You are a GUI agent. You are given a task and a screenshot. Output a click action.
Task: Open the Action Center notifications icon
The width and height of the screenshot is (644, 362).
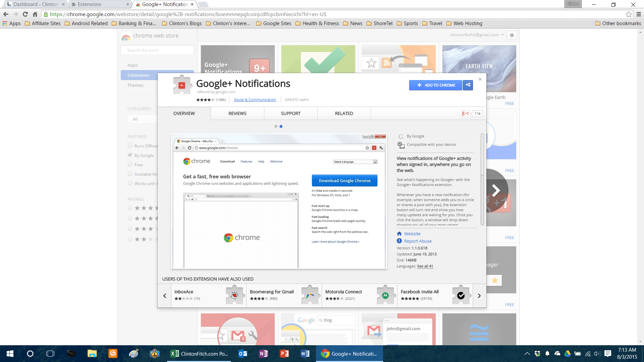click(x=608, y=354)
